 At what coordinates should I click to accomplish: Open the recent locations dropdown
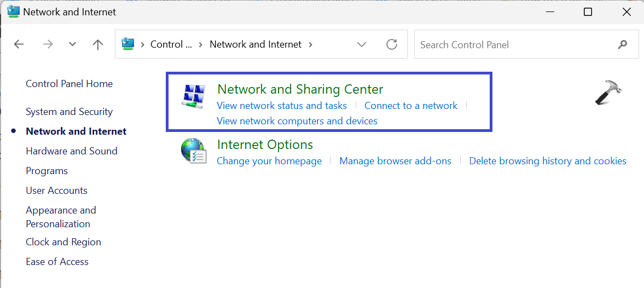[73, 45]
